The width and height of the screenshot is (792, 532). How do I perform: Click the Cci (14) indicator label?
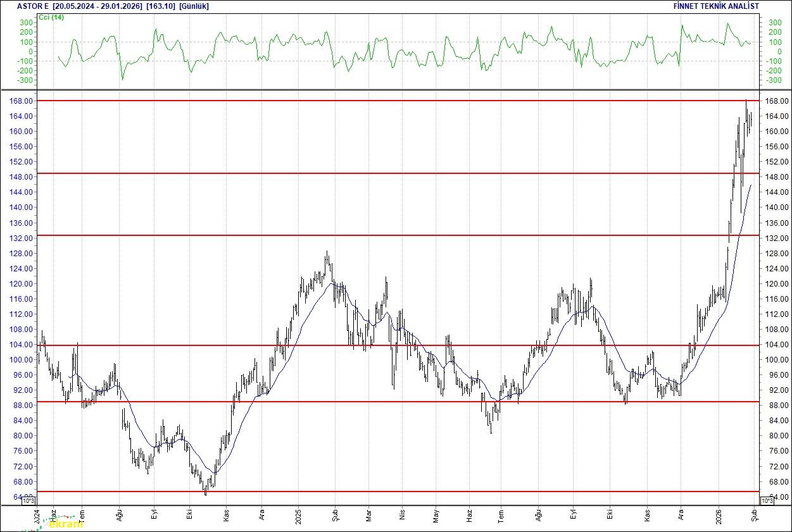[x=51, y=17]
